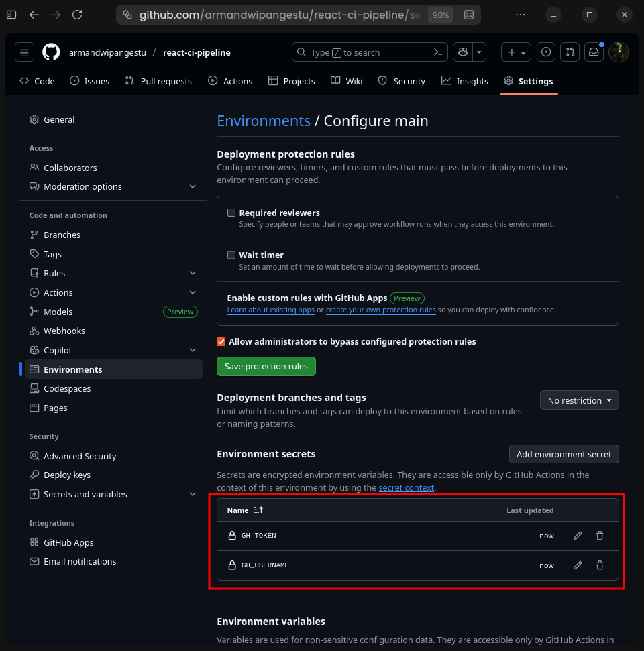Viewport: 644px width, 651px height.
Task: Switch to the Wiki tab
Action: [347, 81]
